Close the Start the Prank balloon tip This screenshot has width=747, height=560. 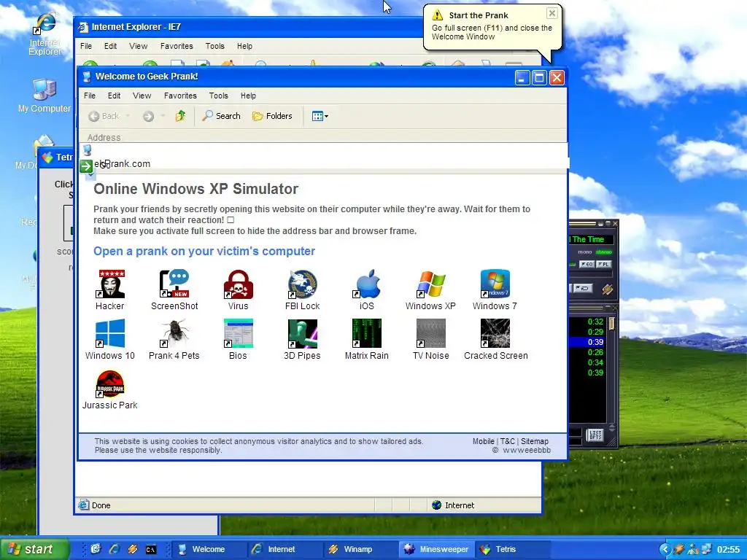(x=551, y=13)
